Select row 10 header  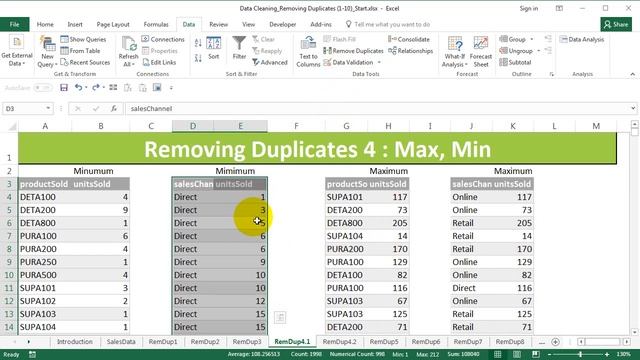pos(9,275)
